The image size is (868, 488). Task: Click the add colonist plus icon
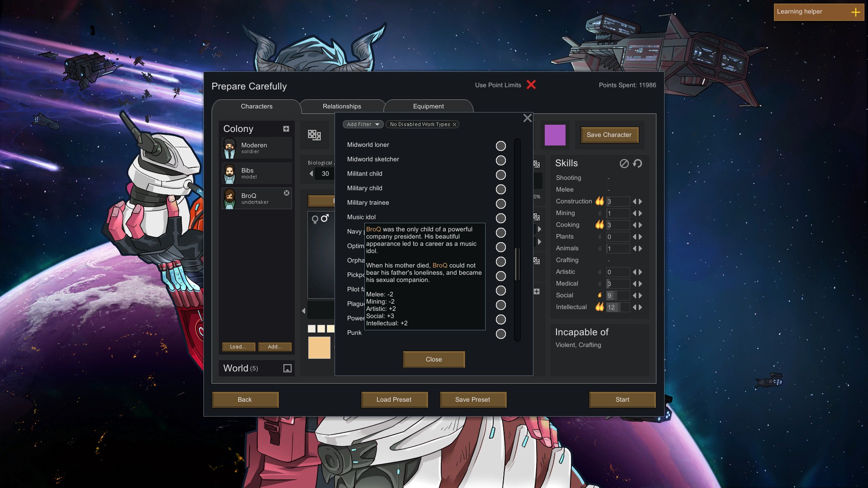pos(286,129)
